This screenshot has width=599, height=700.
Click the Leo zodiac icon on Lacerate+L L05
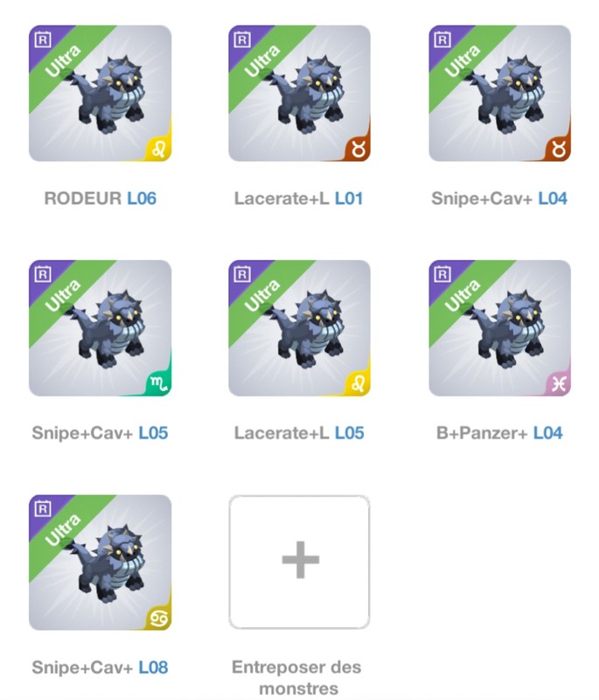[359, 383]
